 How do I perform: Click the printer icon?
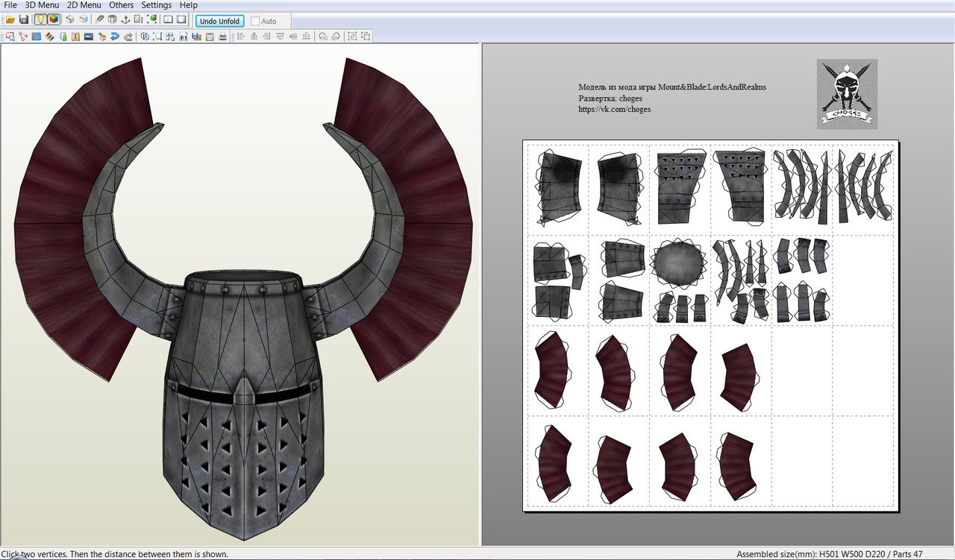[x=222, y=36]
